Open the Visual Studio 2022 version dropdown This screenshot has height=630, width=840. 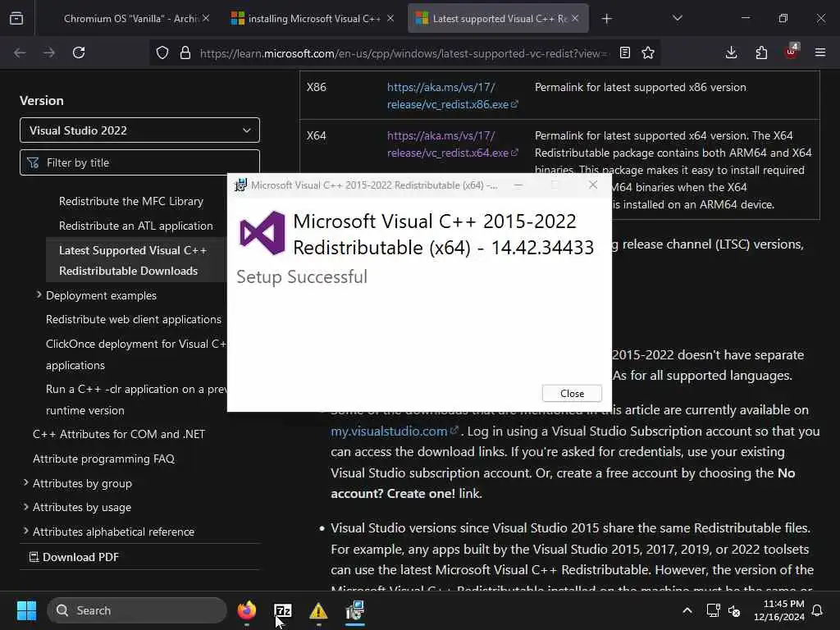point(139,130)
